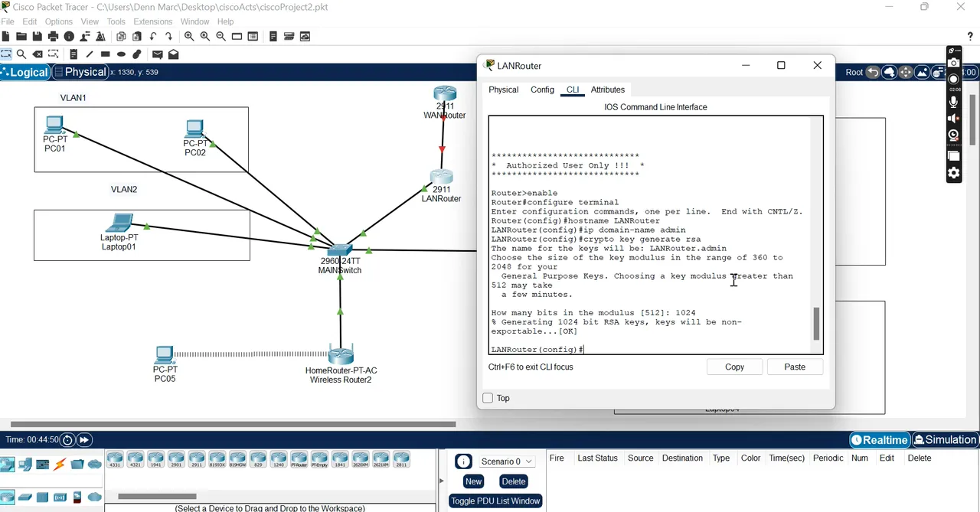This screenshot has width=980, height=512.
Task: Select the Draw Ellipse tool
Action: tap(122, 54)
